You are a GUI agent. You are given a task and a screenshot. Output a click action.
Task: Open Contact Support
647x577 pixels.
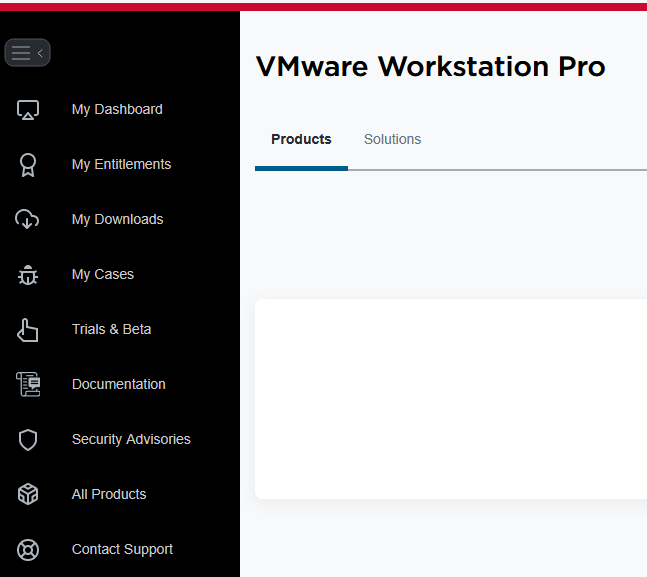(122, 549)
